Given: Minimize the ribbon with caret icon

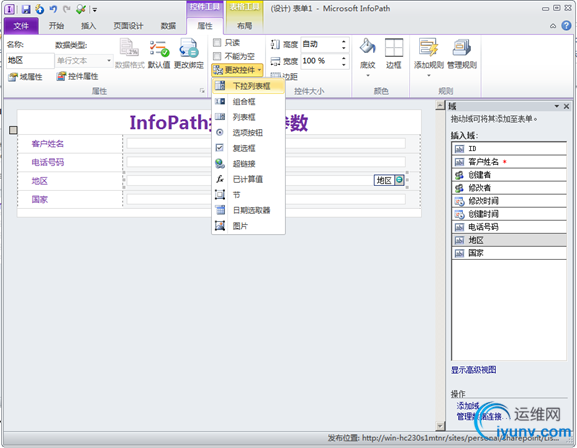Looking at the screenshot, I should (553, 26).
